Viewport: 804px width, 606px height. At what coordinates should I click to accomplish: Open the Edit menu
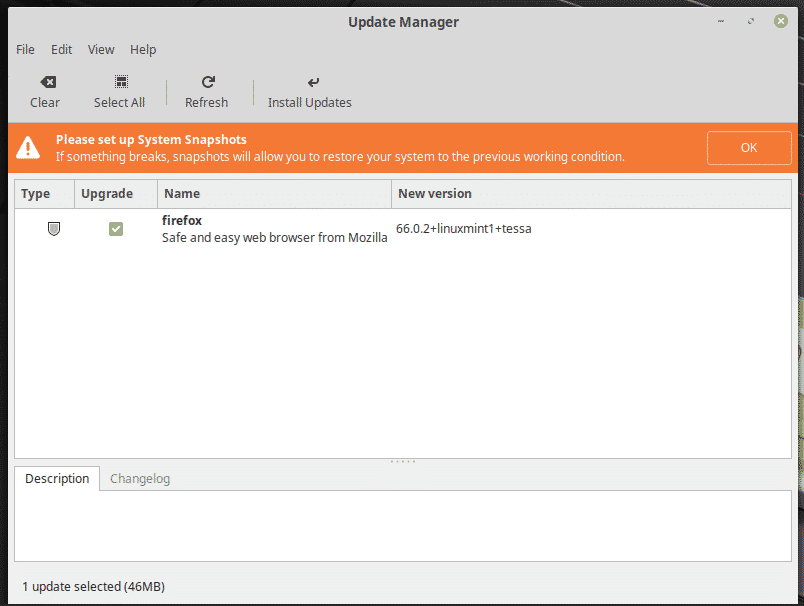[x=62, y=49]
